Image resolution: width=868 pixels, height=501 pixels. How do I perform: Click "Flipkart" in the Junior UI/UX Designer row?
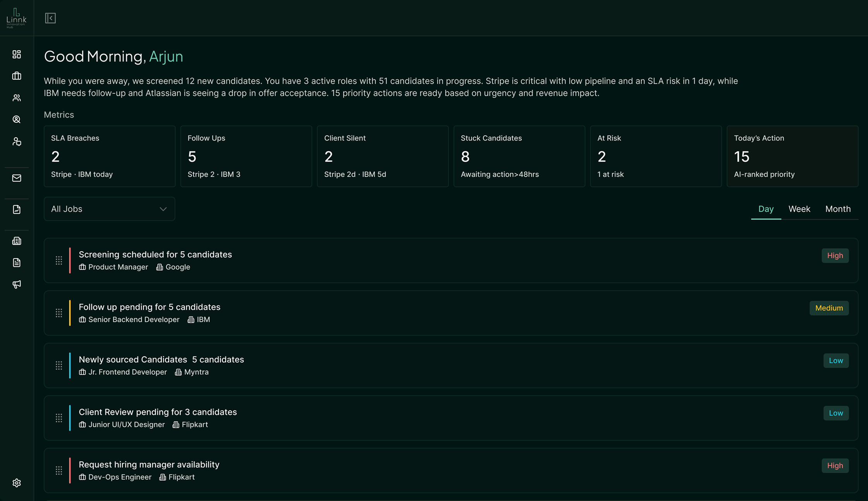(195, 425)
